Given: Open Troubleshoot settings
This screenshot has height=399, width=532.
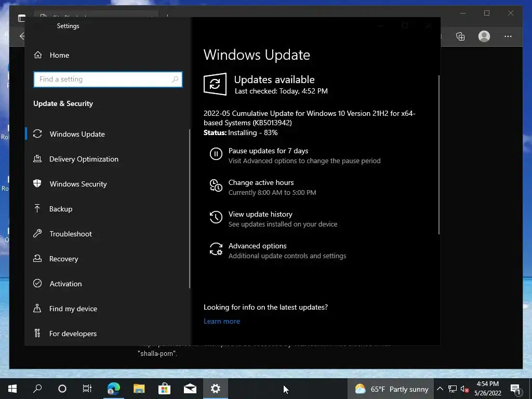Looking at the screenshot, I should tap(71, 234).
